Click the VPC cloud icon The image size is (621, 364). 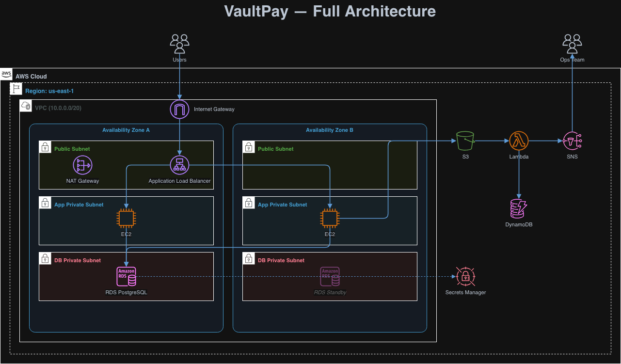26,106
